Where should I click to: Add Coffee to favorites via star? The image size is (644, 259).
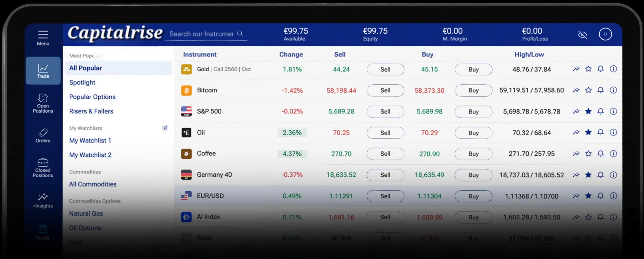(588, 153)
